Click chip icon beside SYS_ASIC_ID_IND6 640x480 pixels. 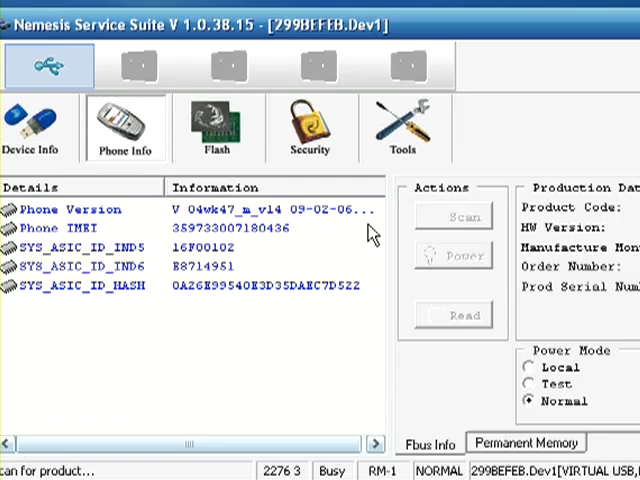click(9, 267)
